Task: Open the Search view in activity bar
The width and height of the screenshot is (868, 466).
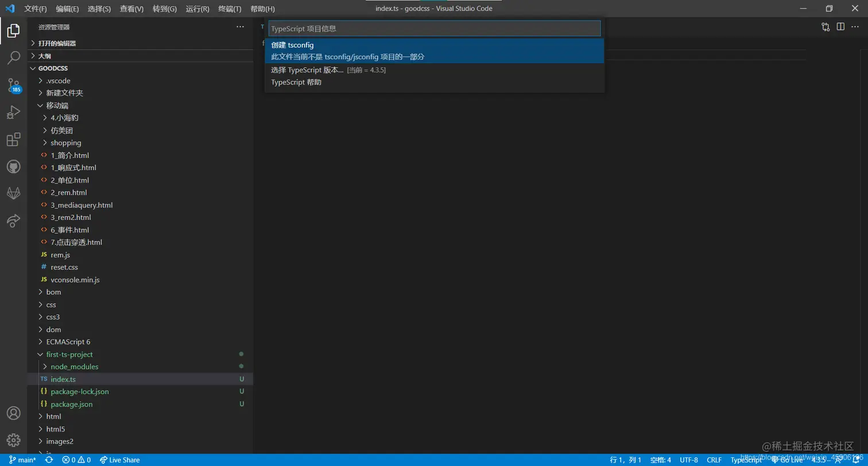Action: [13, 57]
